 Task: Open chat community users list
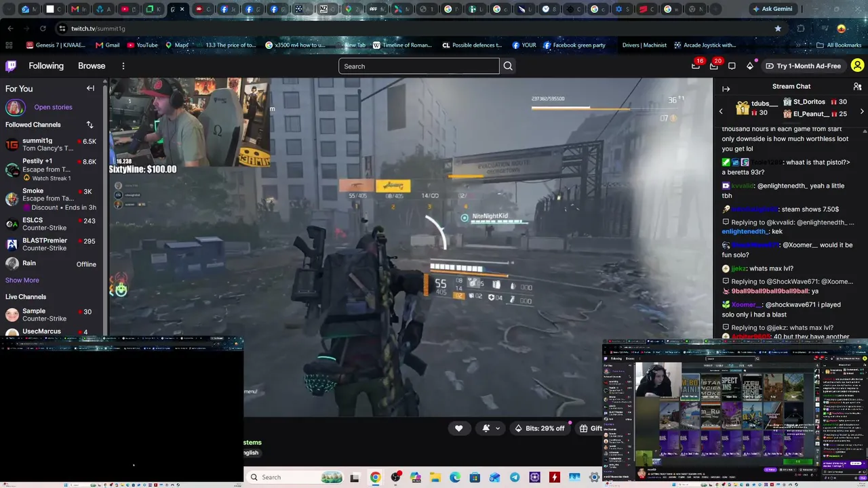[x=857, y=87]
